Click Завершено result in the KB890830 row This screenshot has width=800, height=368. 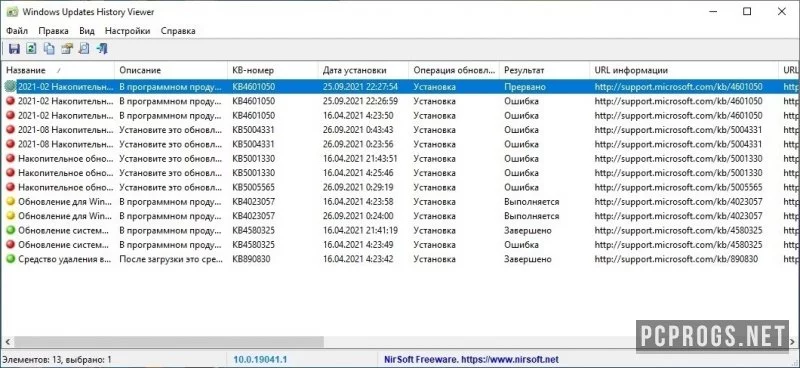tap(528, 259)
